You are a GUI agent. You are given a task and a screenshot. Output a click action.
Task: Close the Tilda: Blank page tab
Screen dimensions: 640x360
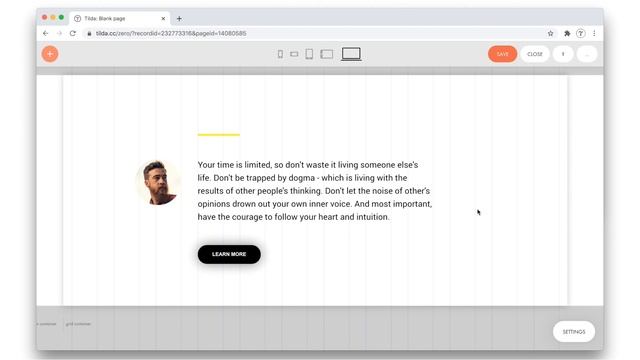(x=163, y=18)
